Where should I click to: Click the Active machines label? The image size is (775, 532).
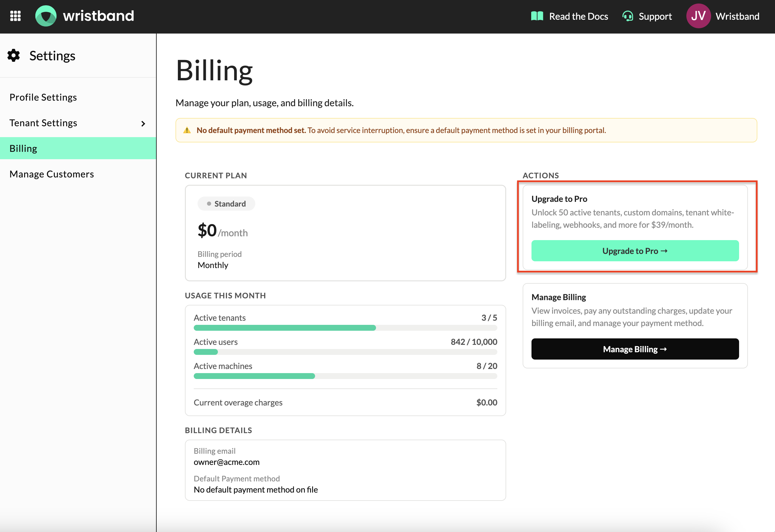[223, 366]
